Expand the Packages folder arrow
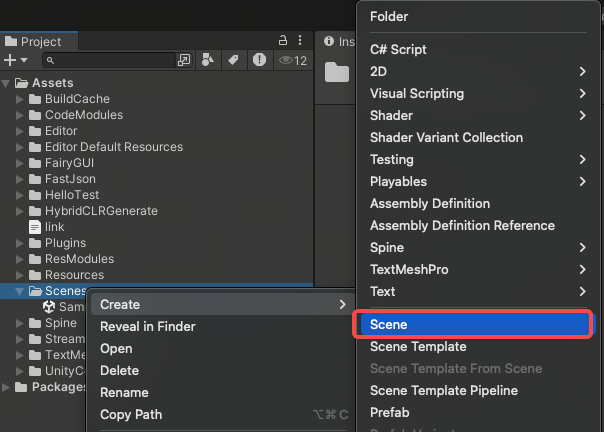This screenshot has height=432, width=604. (7, 387)
